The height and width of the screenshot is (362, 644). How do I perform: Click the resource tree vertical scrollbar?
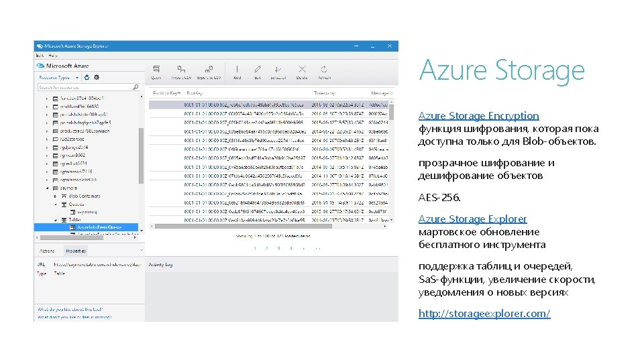point(141,156)
